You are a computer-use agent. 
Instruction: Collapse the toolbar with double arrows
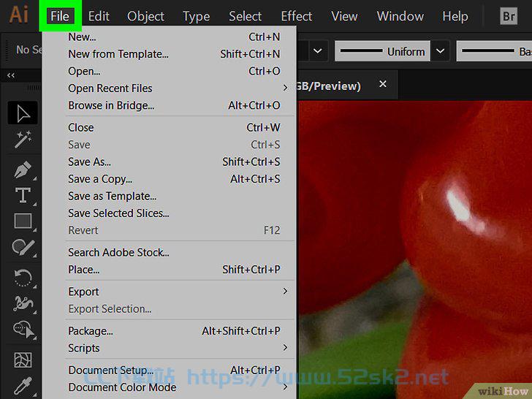click(11, 75)
